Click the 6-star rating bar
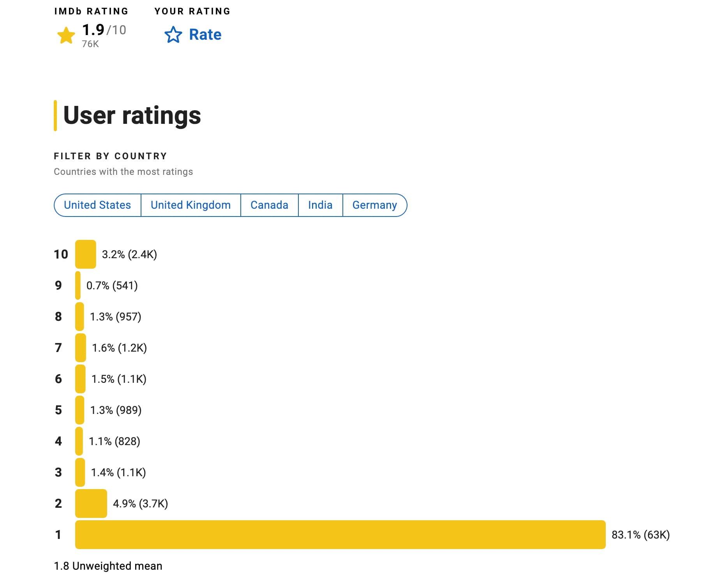 tap(80, 379)
